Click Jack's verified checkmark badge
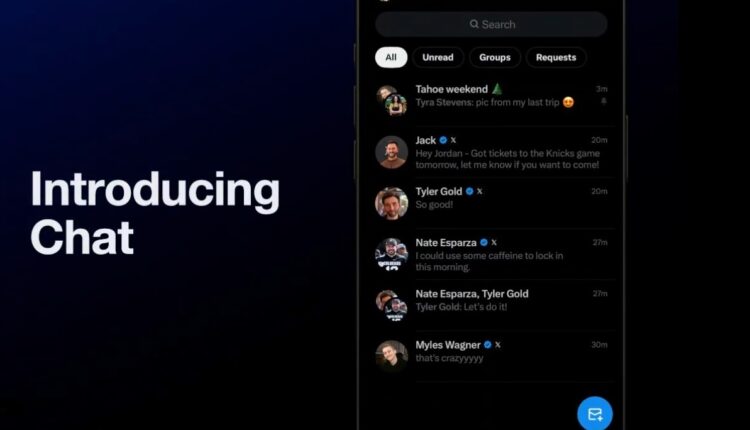The image size is (750, 430). (443, 140)
